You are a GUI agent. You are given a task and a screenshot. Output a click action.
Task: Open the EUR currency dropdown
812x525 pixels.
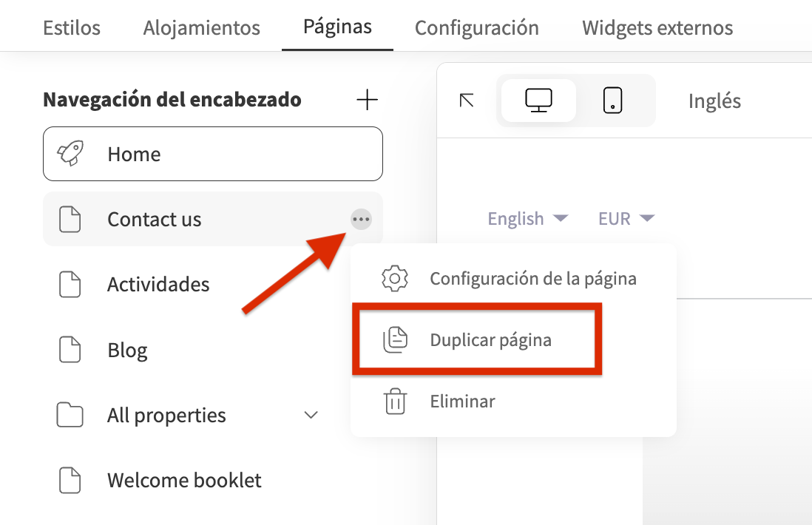pos(626,218)
